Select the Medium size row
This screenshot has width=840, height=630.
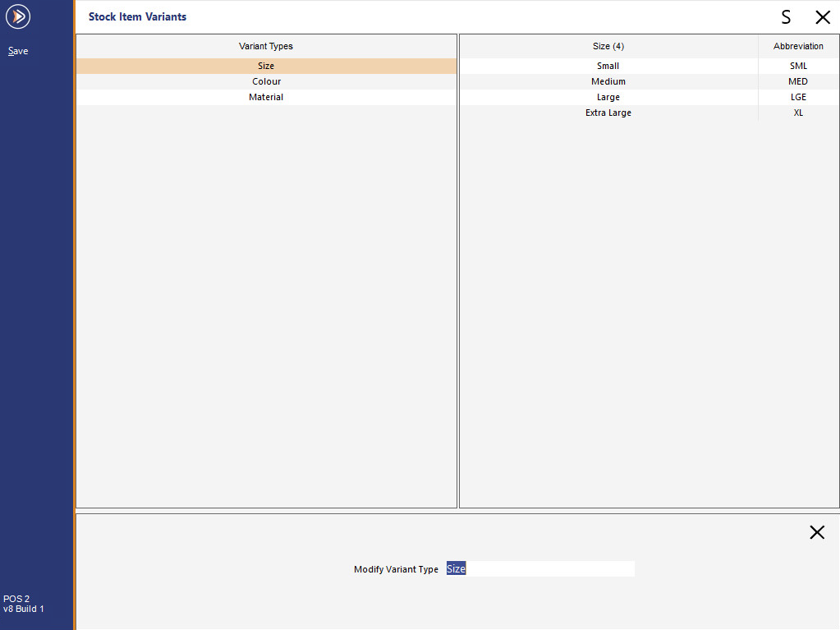coord(650,81)
